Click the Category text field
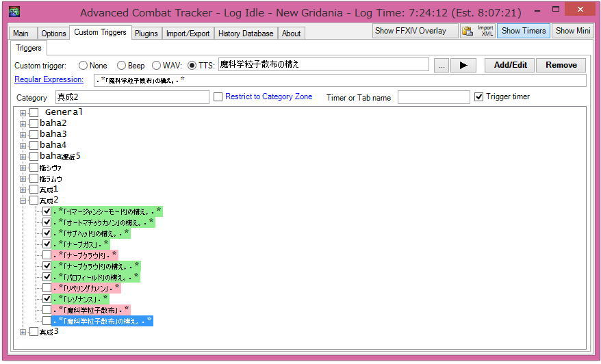 pos(132,97)
